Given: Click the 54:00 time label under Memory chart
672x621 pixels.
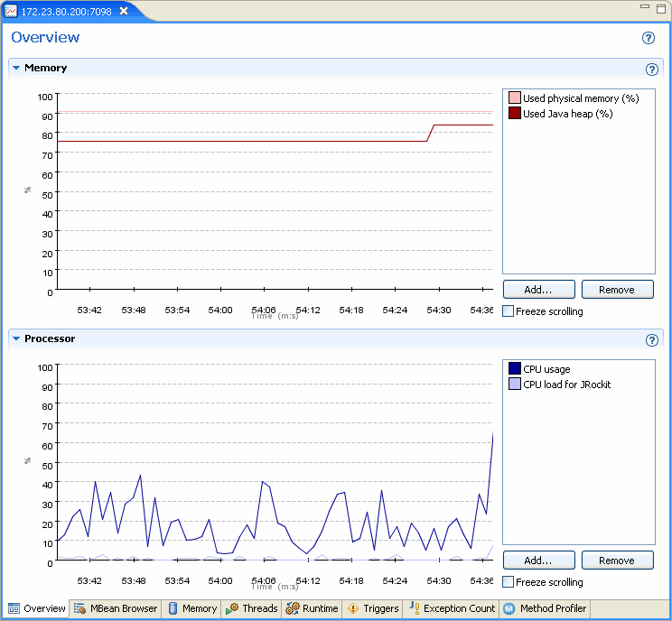Looking at the screenshot, I should click(x=220, y=310).
